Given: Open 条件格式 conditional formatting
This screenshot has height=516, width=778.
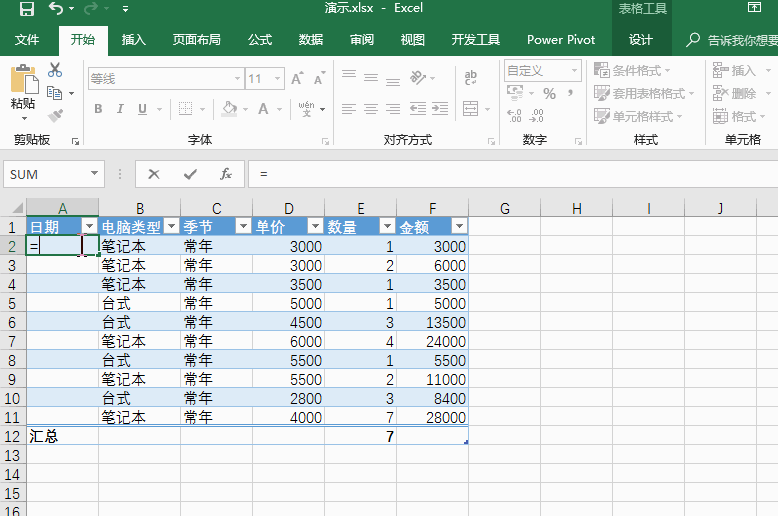Looking at the screenshot, I should coord(632,70).
